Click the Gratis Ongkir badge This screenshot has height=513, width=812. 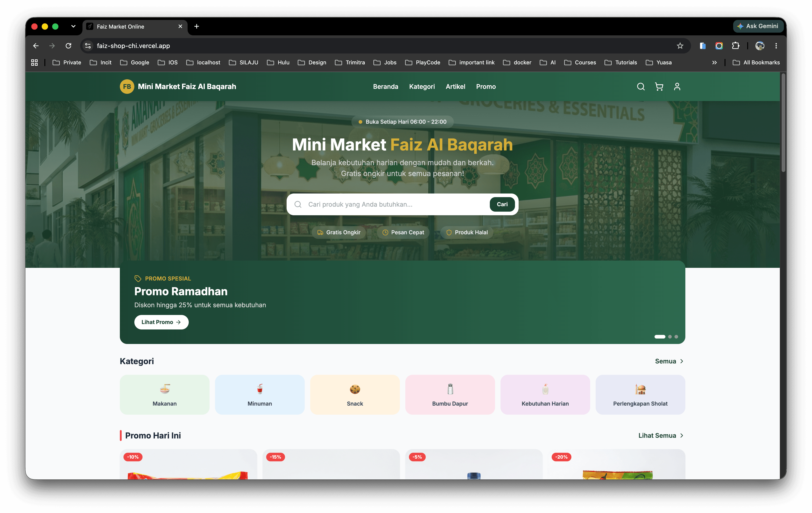[x=338, y=232]
